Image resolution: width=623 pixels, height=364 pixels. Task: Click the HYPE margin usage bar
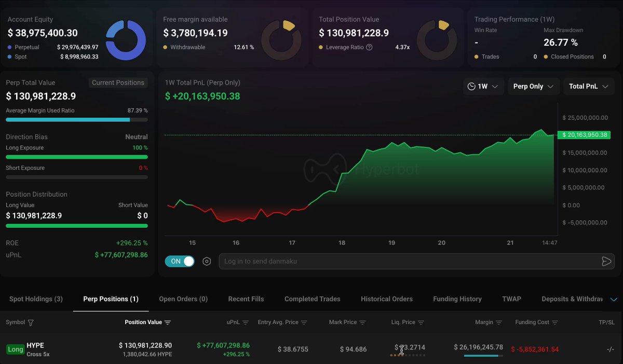pyautogui.click(x=483, y=356)
